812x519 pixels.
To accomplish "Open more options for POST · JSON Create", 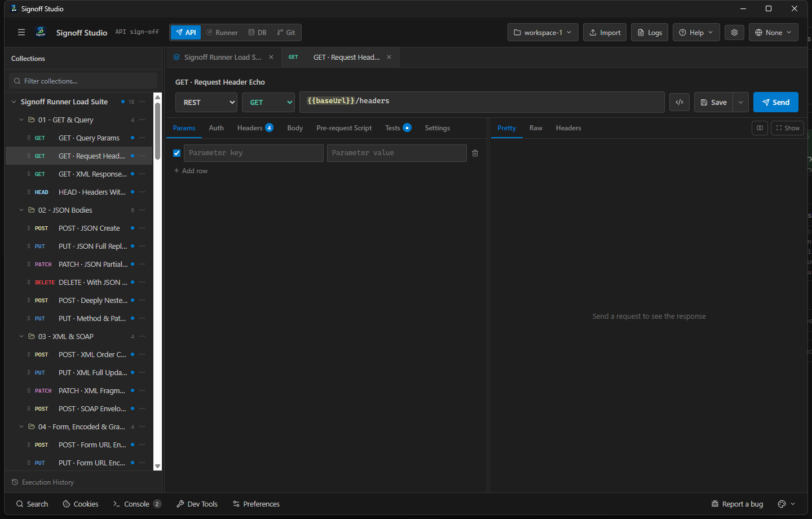I will click(142, 228).
